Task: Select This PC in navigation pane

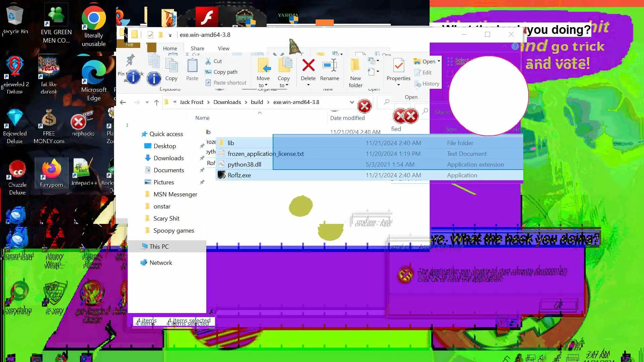Action: [159, 247]
